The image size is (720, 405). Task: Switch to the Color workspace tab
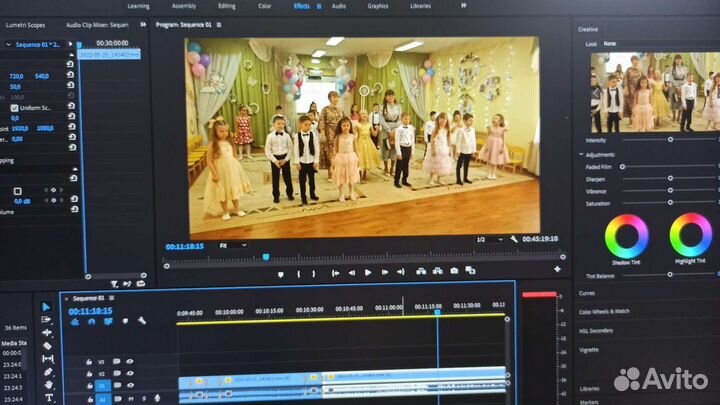pos(265,6)
